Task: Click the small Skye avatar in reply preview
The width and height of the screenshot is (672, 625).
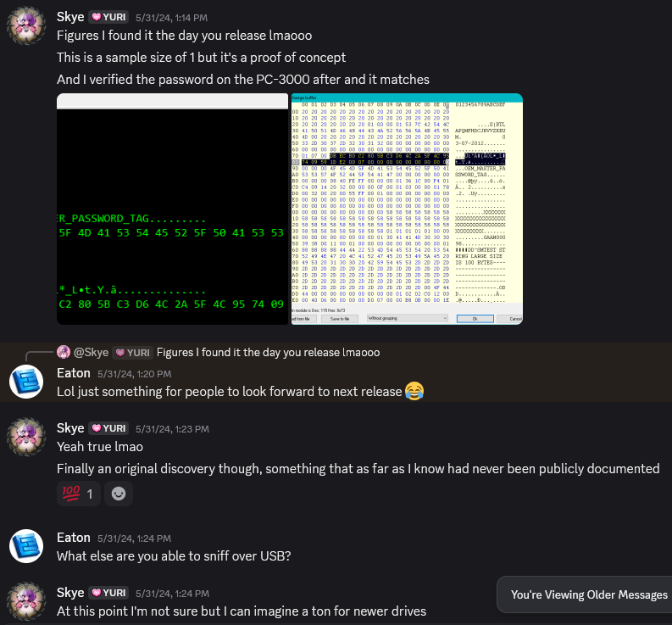Action: (64, 352)
